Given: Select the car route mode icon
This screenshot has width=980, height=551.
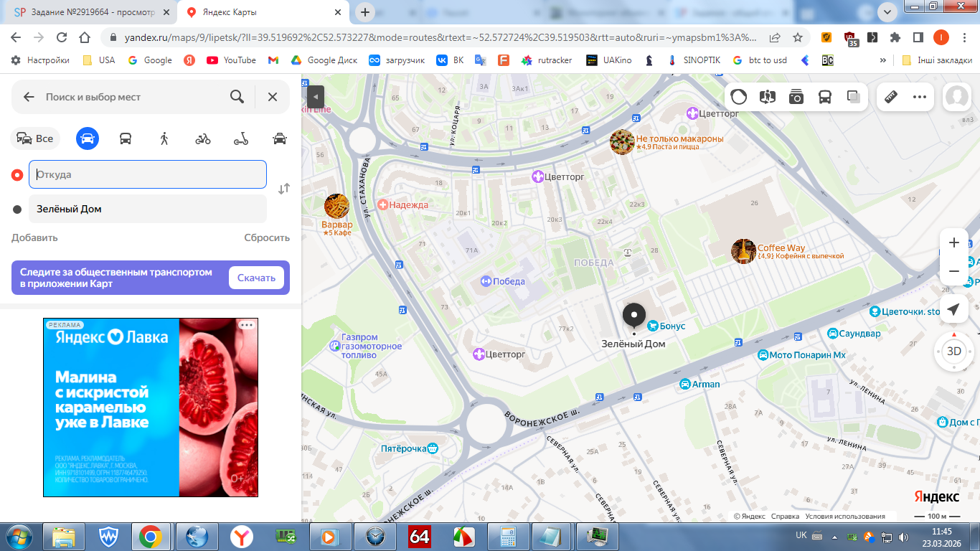Looking at the screenshot, I should click(x=88, y=138).
